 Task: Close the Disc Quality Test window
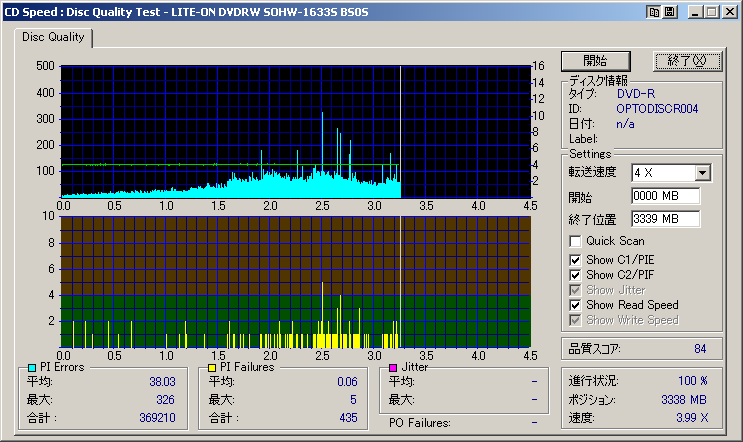coord(730,12)
